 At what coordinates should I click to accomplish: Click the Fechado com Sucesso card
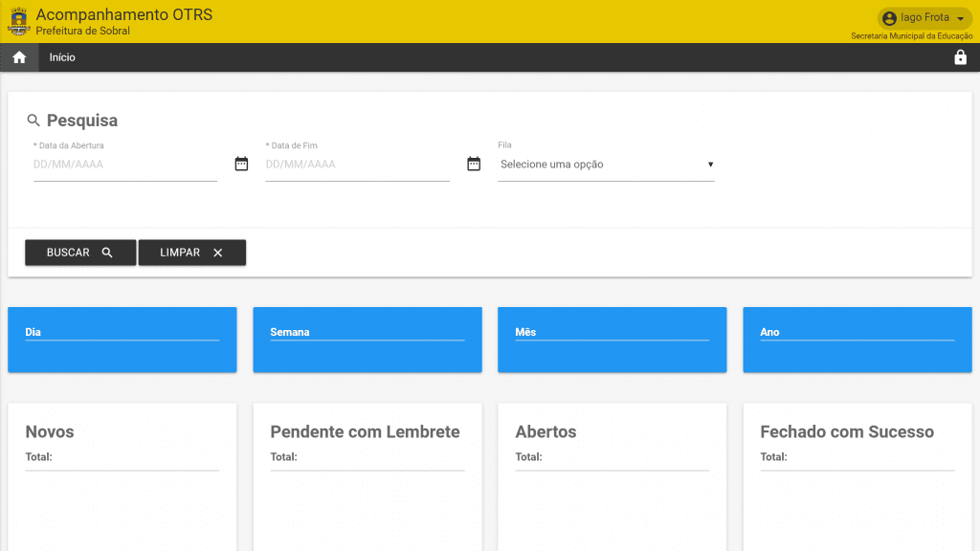[x=857, y=476]
